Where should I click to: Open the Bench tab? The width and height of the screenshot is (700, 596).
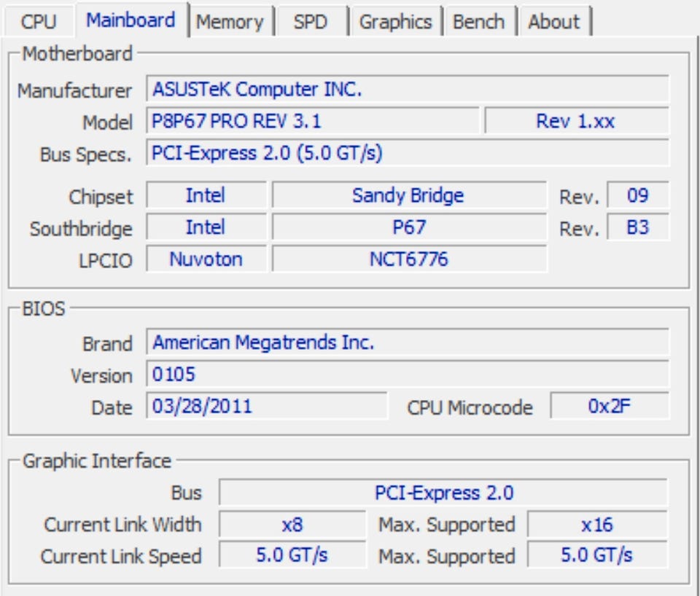(479, 21)
